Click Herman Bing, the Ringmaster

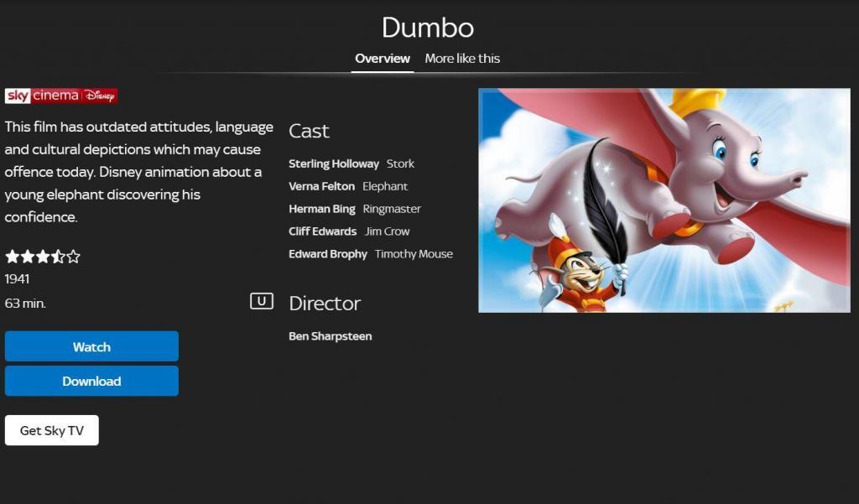point(322,209)
